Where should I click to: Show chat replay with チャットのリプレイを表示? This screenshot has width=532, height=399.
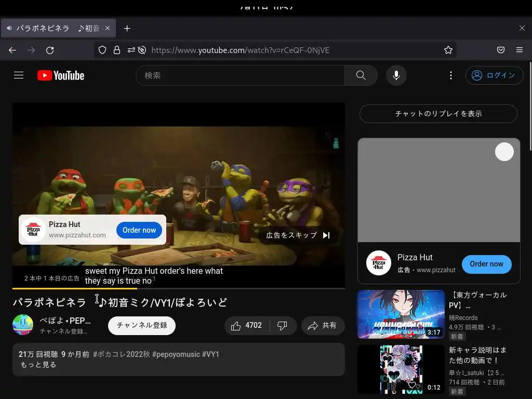(438, 114)
